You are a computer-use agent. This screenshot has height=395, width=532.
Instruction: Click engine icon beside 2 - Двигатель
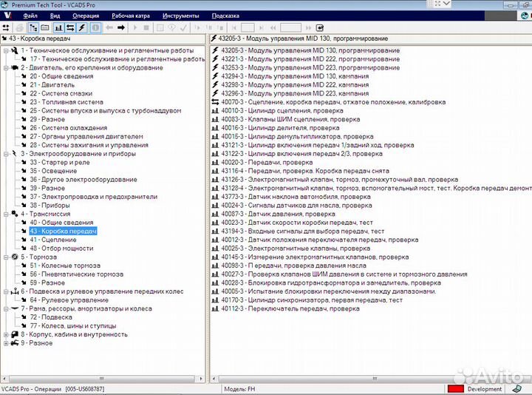(x=15, y=67)
